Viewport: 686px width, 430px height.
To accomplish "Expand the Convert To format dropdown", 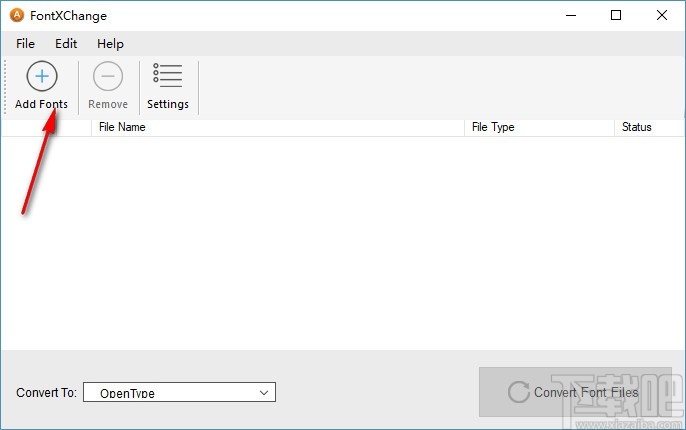I will click(179, 392).
